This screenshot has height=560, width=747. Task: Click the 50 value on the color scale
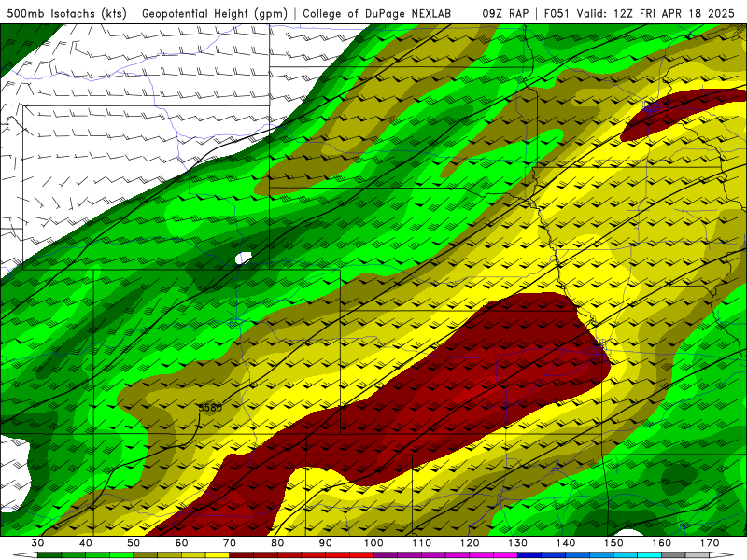pos(134,543)
